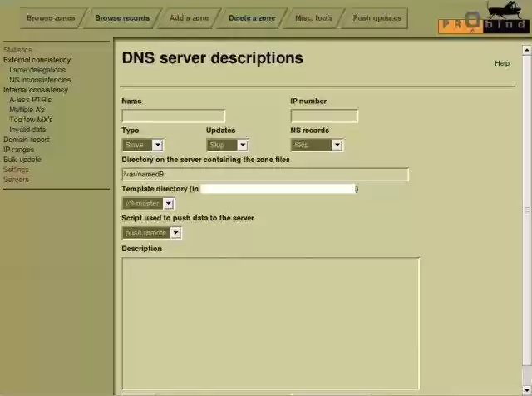This screenshot has width=532, height=396.
Task: Open the Browse zones tab
Action: point(51,18)
